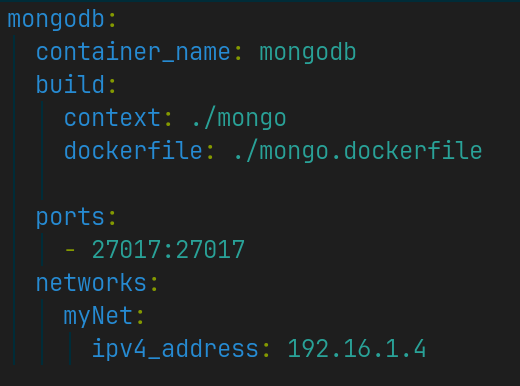Image resolution: width=520 pixels, height=386 pixels.
Task: Click the top-level mongodb key
Action: 56,20
